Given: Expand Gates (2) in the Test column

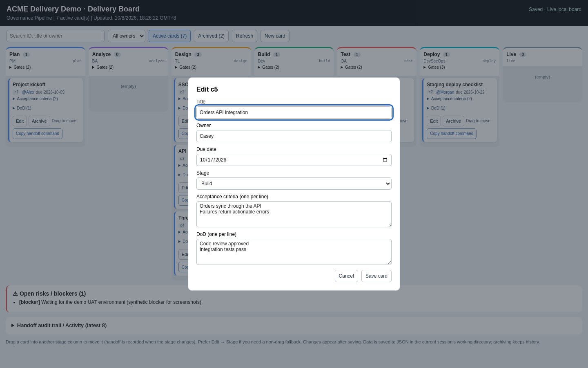Looking at the screenshot, I should coord(352,67).
